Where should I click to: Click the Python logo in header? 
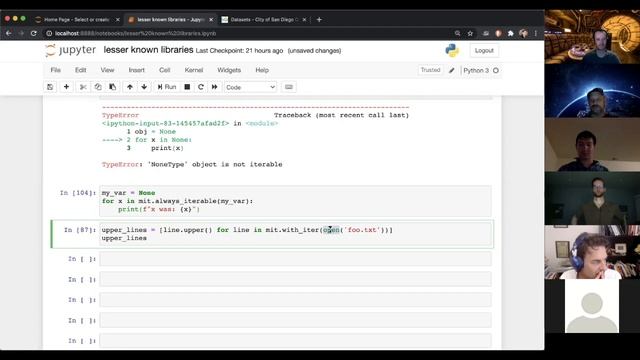point(452,51)
